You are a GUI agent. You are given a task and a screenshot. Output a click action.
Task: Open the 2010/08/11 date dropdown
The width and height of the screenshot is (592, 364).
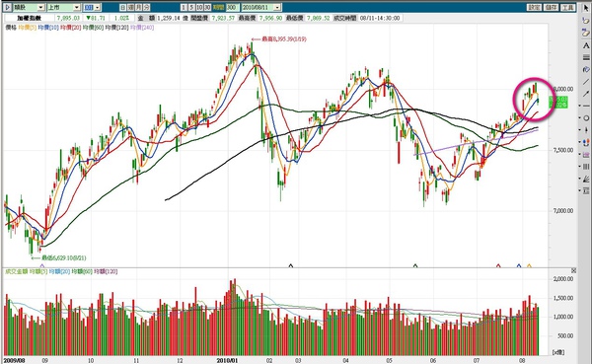277,7
